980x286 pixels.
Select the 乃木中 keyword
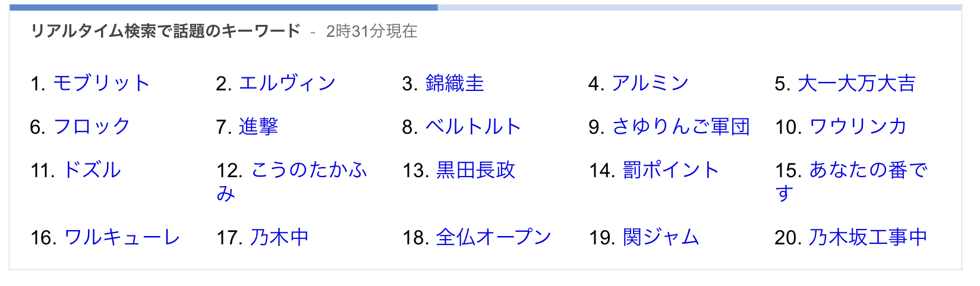(x=279, y=237)
